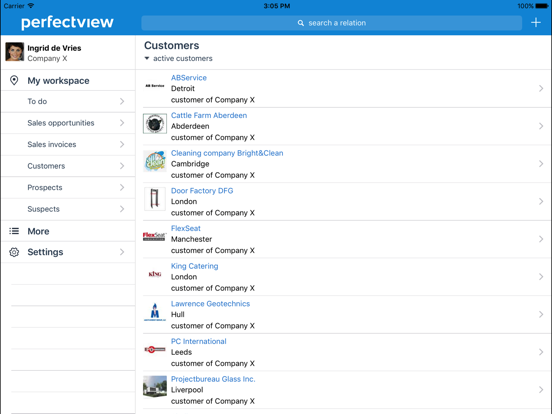Select Customers in the sidebar
552x414 pixels.
click(x=69, y=166)
